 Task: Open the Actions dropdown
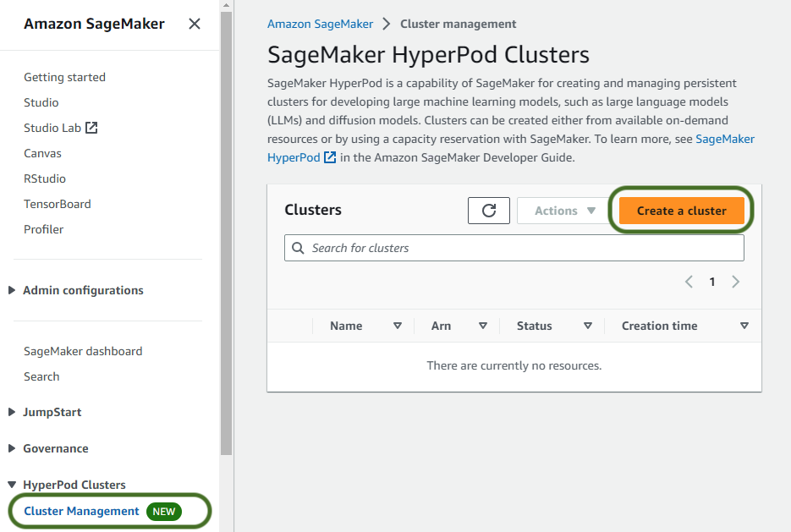pyautogui.click(x=564, y=211)
